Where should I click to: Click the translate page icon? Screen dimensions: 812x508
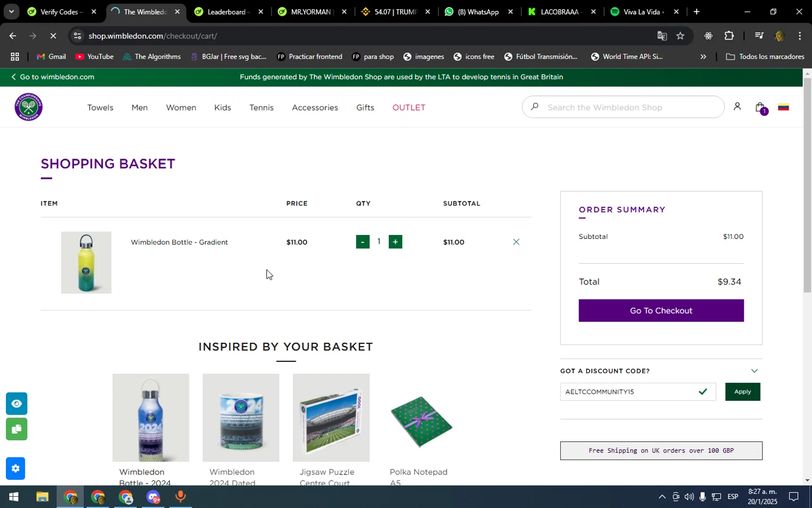click(662, 36)
